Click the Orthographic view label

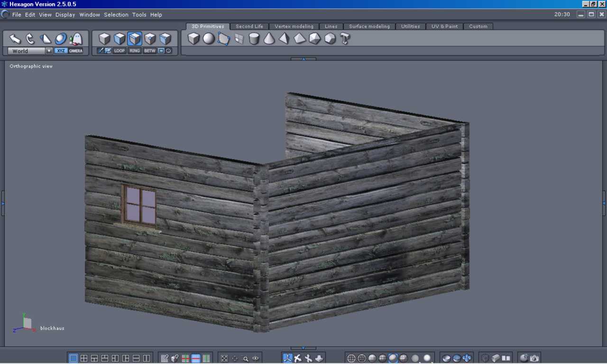(31, 66)
